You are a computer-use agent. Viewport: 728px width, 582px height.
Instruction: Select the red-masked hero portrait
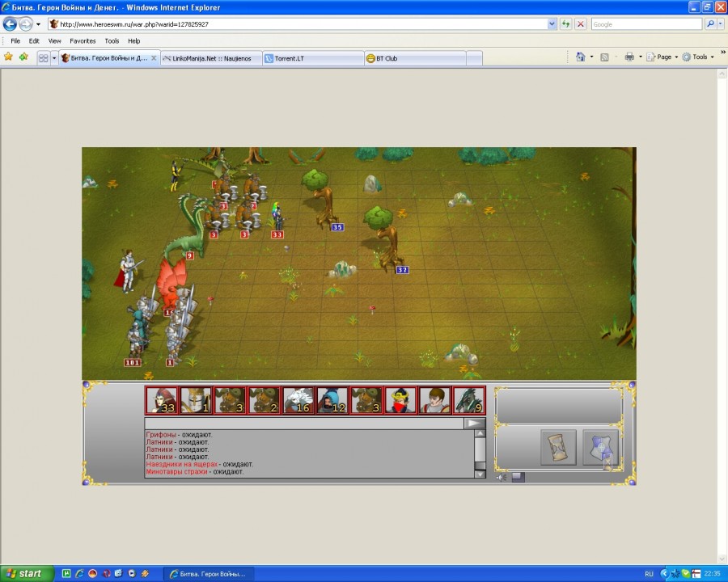400,400
